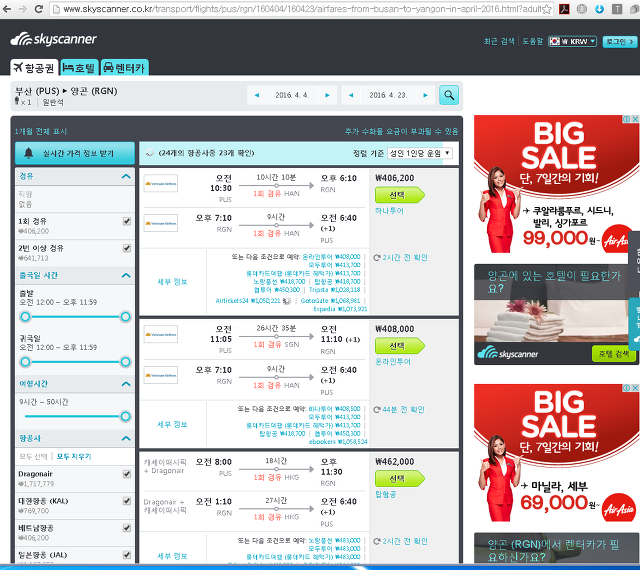Click the Airtickets24 offer link
Image resolution: width=640 pixels, height=570 pixels.
coord(248,301)
